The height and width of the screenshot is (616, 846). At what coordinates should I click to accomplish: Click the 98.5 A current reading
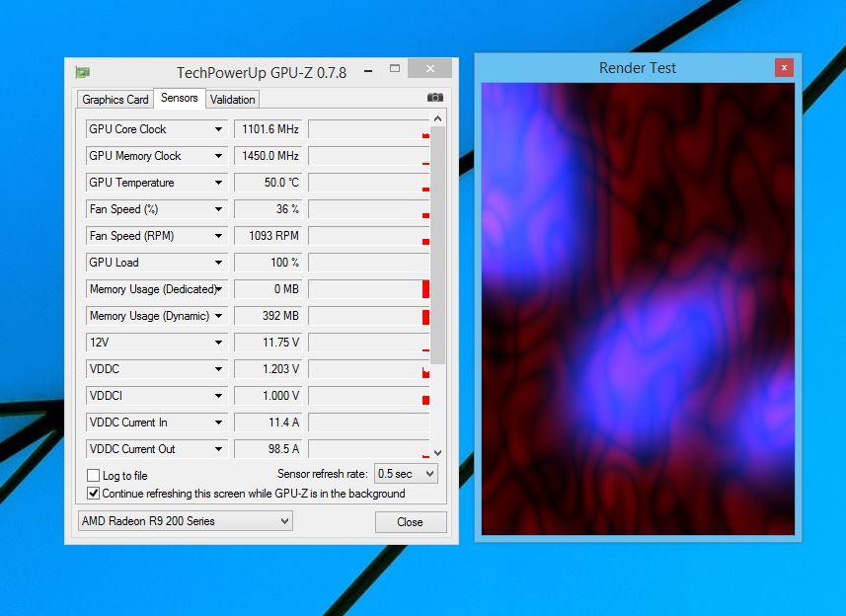point(269,449)
